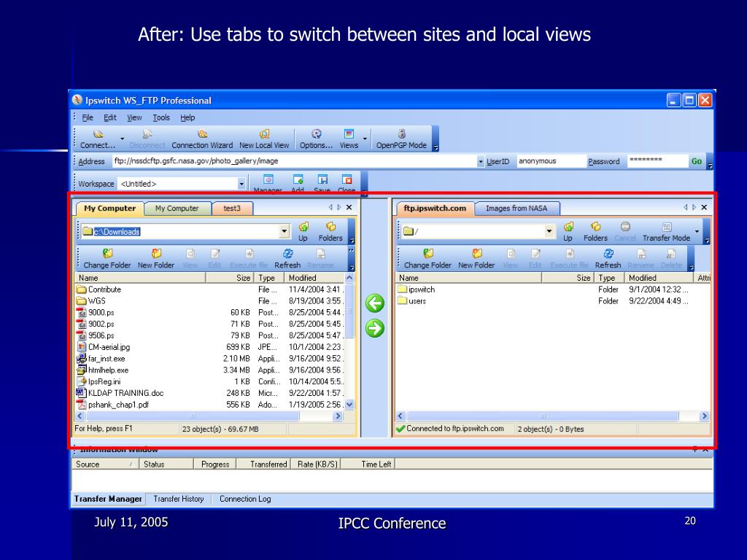
Task: Open a New Local View
Action: [x=264, y=139]
